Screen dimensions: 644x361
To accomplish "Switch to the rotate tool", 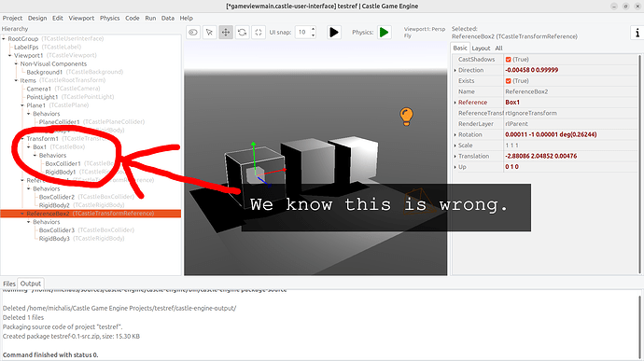I will [x=243, y=32].
